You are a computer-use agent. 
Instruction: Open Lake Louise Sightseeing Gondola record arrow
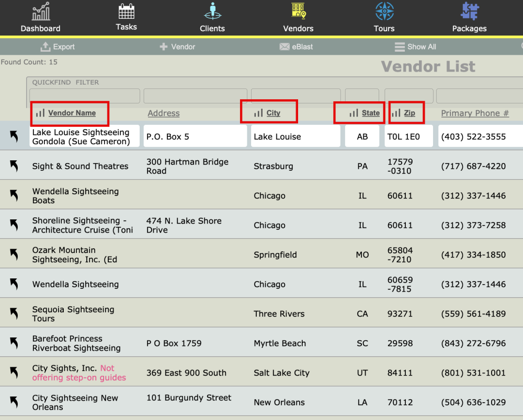pyautogui.click(x=14, y=136)
